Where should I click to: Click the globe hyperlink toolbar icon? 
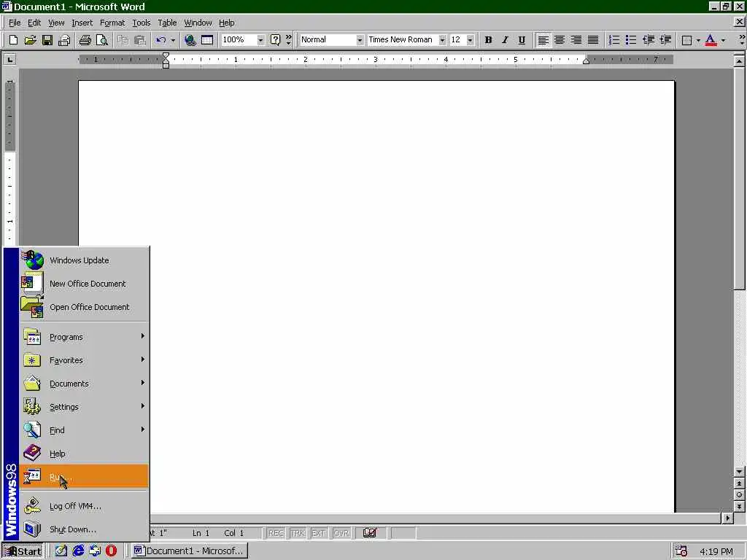[190, 40]
